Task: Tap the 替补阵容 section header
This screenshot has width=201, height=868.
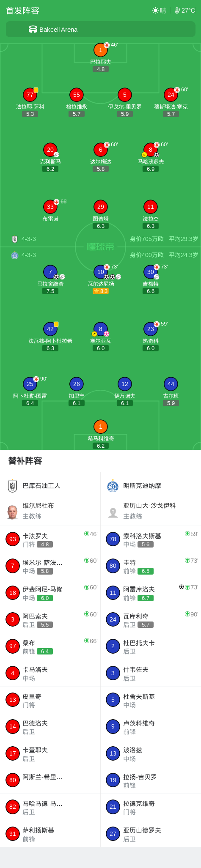Action: tap(25, 461)
